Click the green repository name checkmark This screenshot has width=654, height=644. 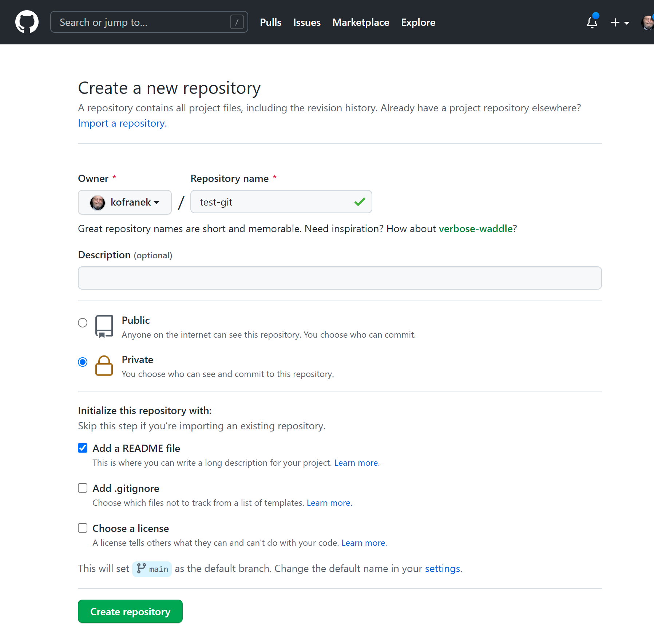360,202
